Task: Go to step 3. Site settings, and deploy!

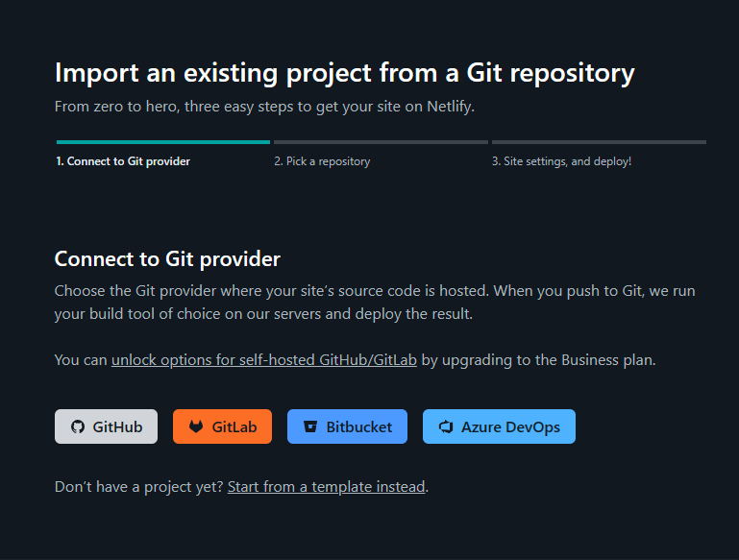Action: point(561,161)
